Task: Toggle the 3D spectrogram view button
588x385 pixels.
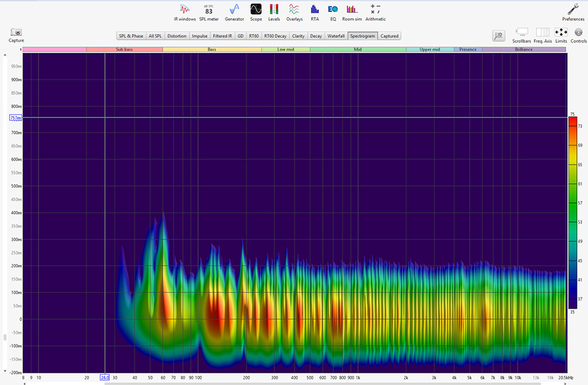Action: [x=498, y=35]
